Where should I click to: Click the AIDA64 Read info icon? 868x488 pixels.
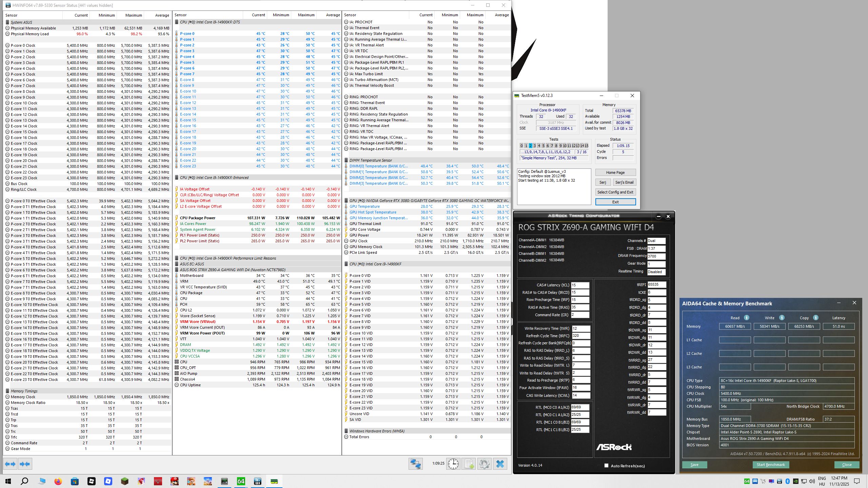pos(746,318)
